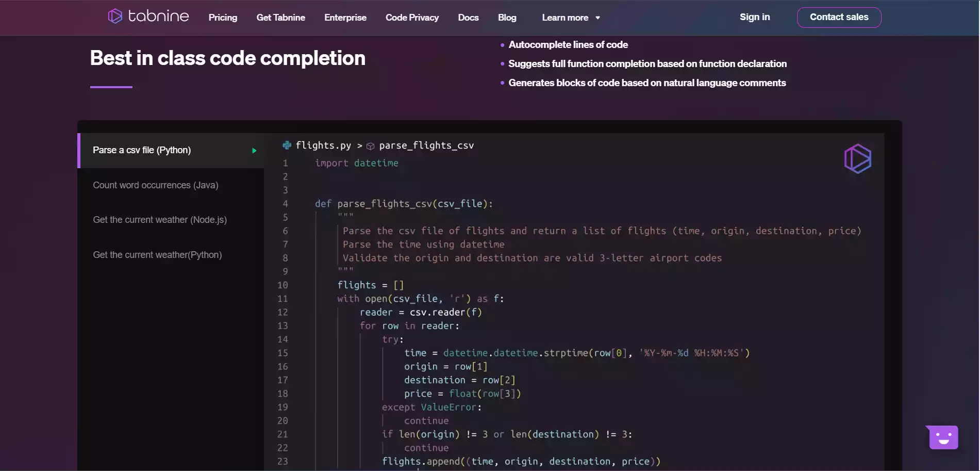Image resolution: width=980 pixels, height=471 pixels.
Task: Click the 'price = float(row[3])' line
Action: 462,394
